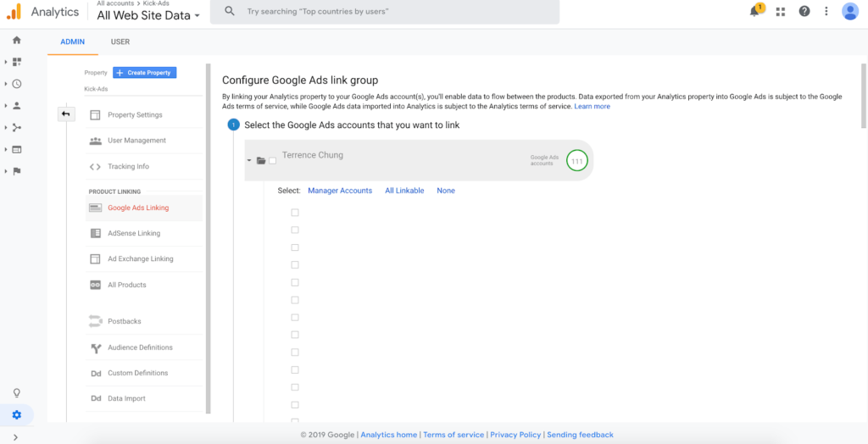Click the All Products icon

click(x=95, y=285)
